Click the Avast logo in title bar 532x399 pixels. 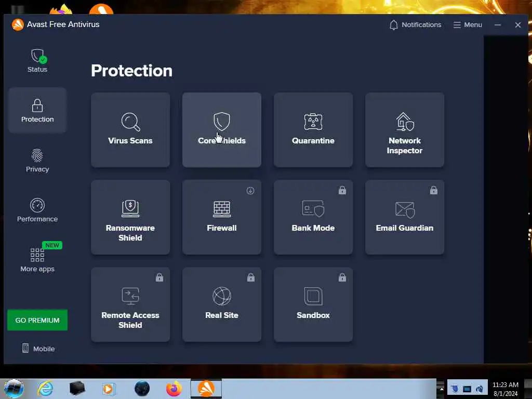tap(18, 24)
